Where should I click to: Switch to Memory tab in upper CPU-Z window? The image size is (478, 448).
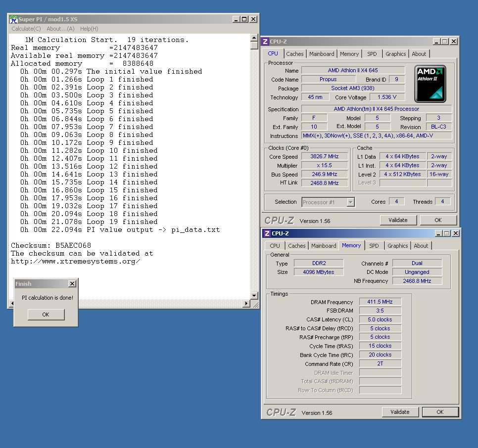click(x=349, y=54)
